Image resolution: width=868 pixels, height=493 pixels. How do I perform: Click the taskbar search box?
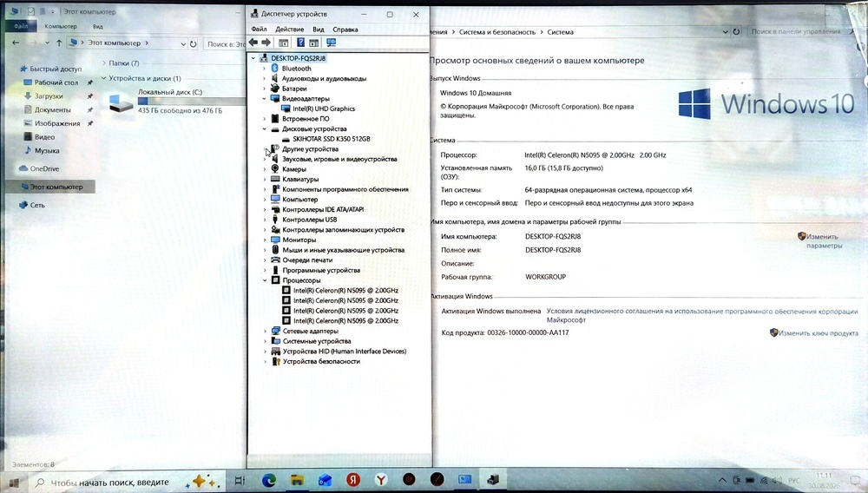click(x=129, y=483)
